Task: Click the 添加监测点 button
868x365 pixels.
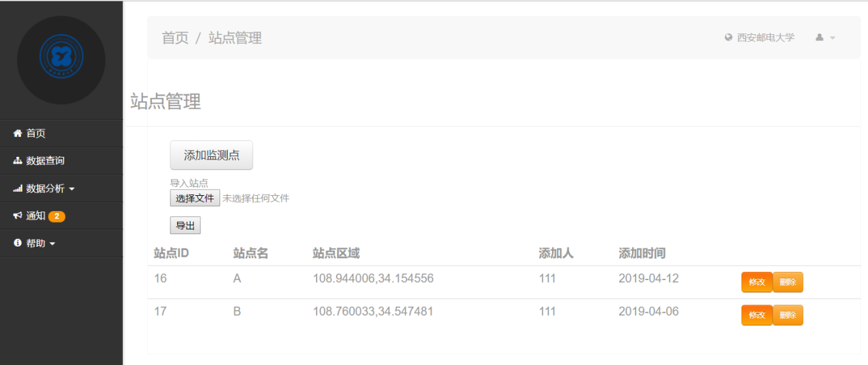Action: pos(211,155)
